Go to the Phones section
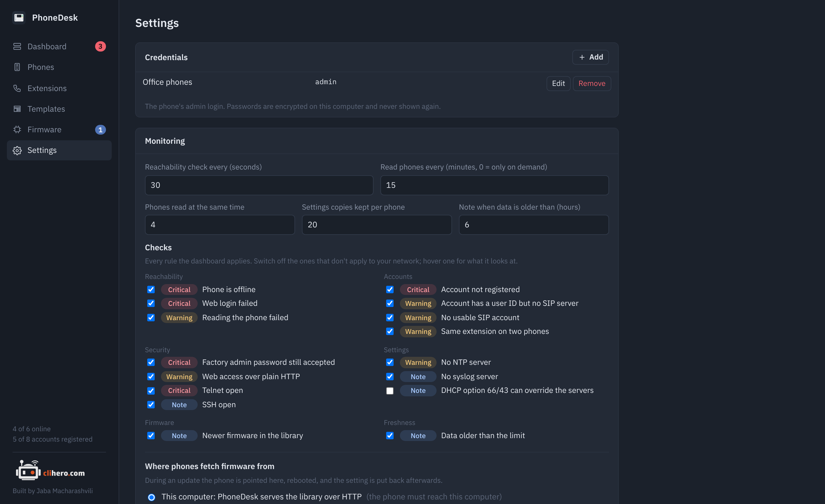The image size is (825, 504). pyautogui.click(x=59, y=67)
